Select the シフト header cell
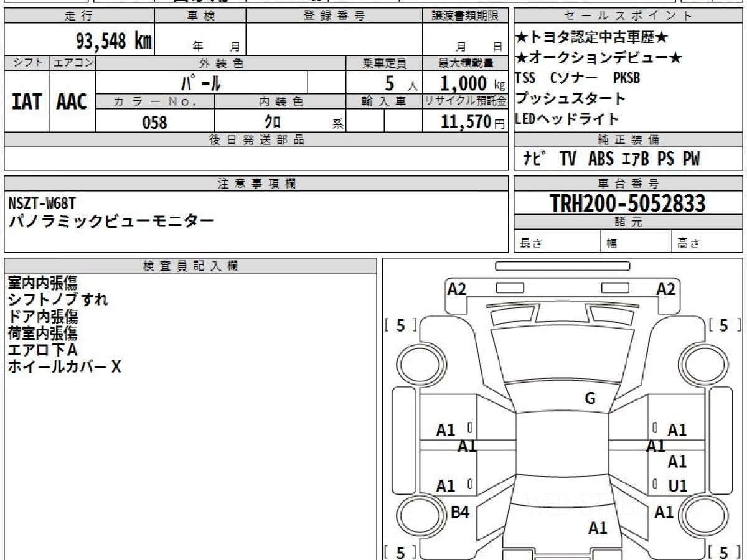 [x=27, y=63]
